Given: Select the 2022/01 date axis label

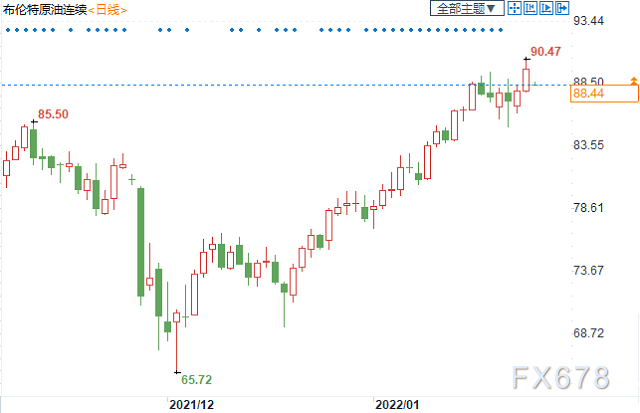Looking at the screenshot, I should click(398, 405).
